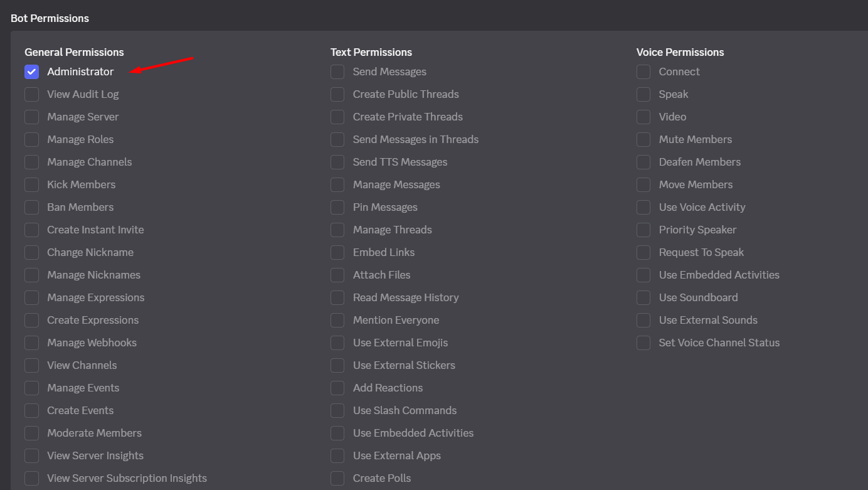Image resolution: width=868 pixels, height=490 pixels.
Task: Tick the Use Soundboard checkbox
Action: [643, 297]
